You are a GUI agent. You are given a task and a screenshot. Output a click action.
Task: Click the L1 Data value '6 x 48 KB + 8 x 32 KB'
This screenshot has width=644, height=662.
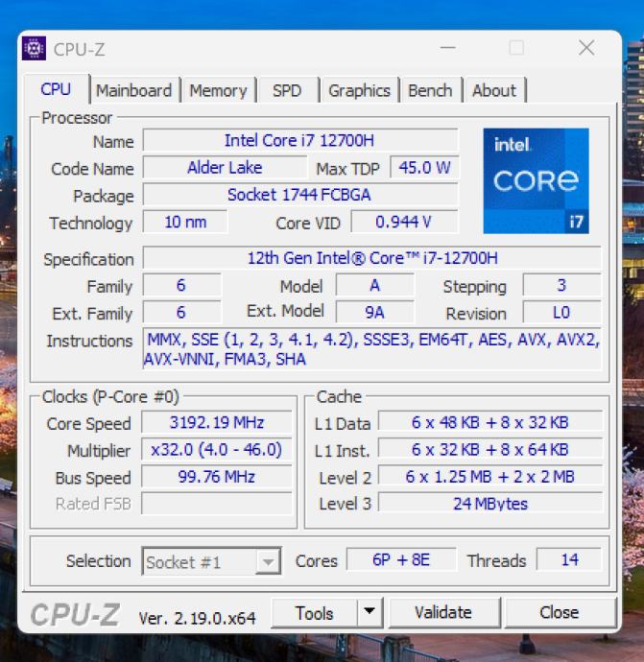click(490, 422)
